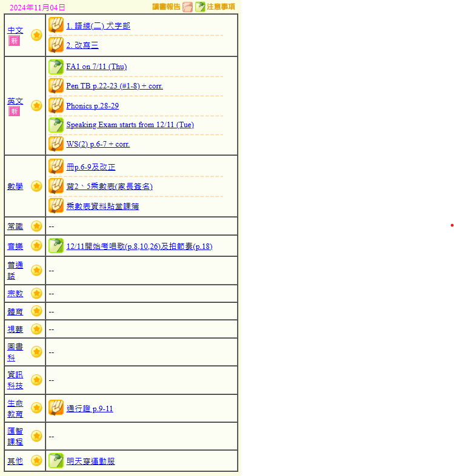The image size is (454, 476).
Task: Click note icon beside Speaking Exam starts
Action: (x=56, y=125)
